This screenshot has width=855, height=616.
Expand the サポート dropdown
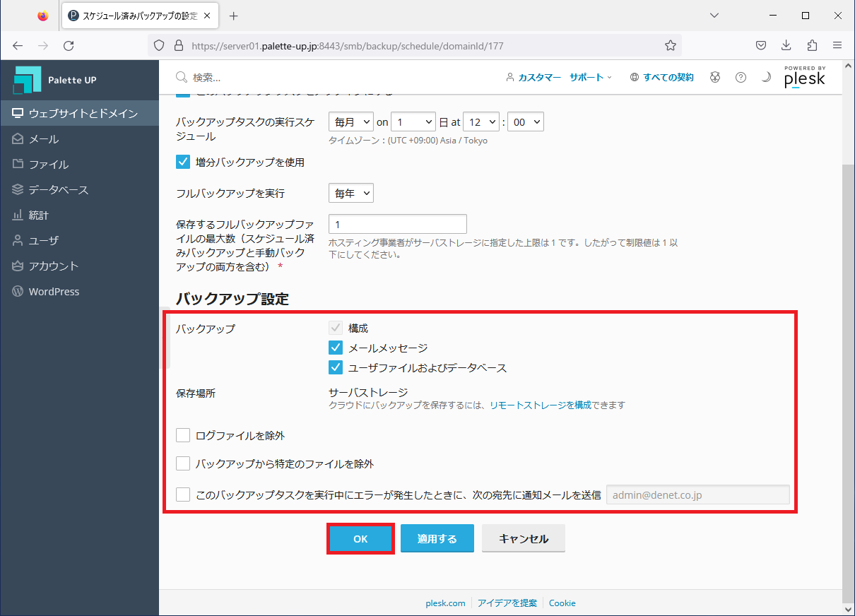pos(591,78)
